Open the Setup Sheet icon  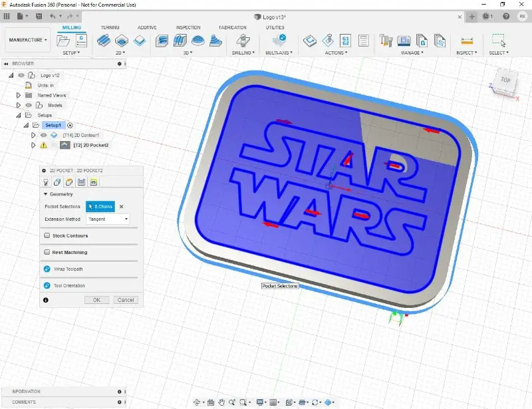point(363,41)
